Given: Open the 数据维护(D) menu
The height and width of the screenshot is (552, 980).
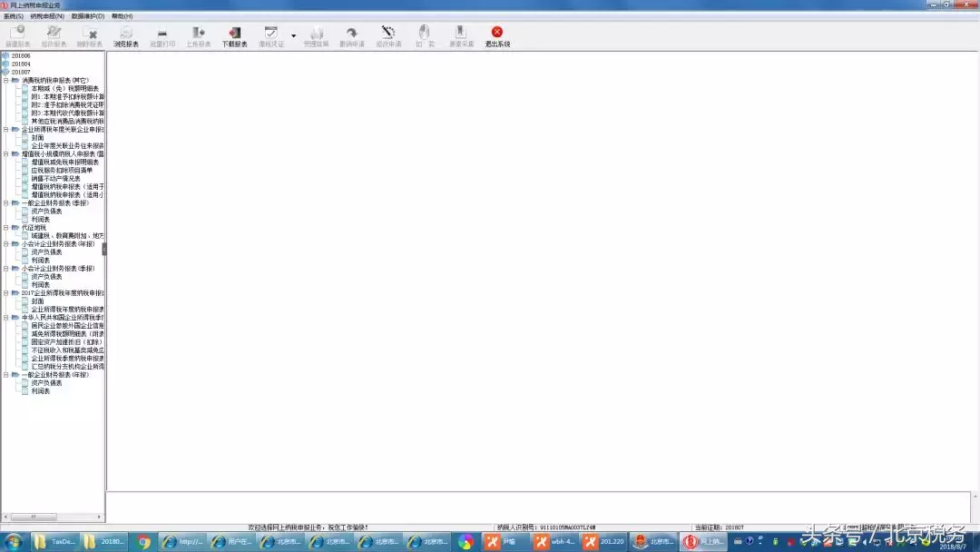Looking at the screenshot, I should pyautogui.click(x=87, y=16).
